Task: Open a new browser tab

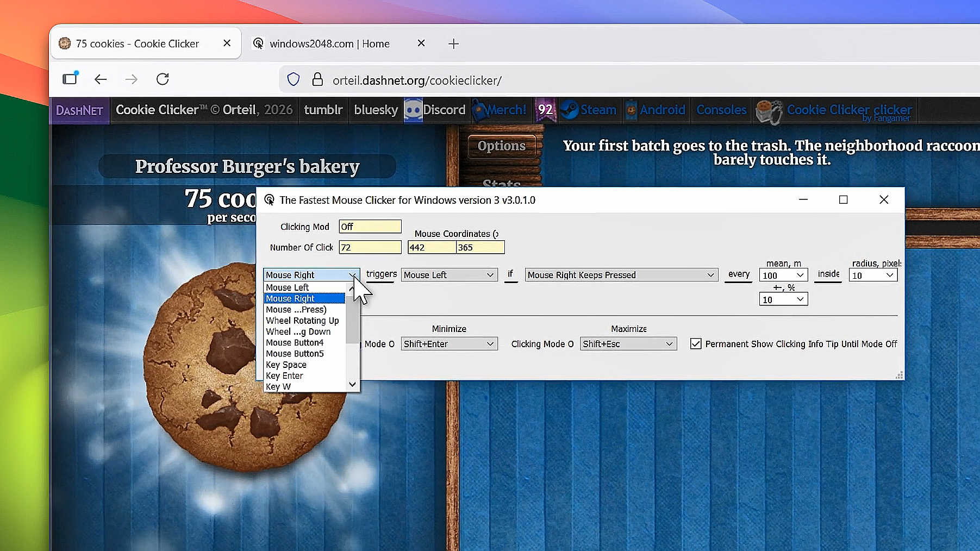Action: 453,43
